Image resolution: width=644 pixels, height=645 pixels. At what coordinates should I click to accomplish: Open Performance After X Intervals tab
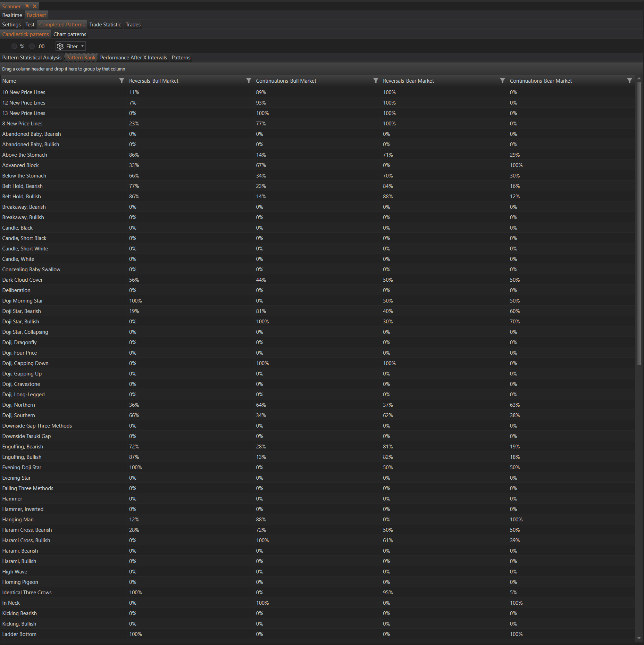pos(133,58)
